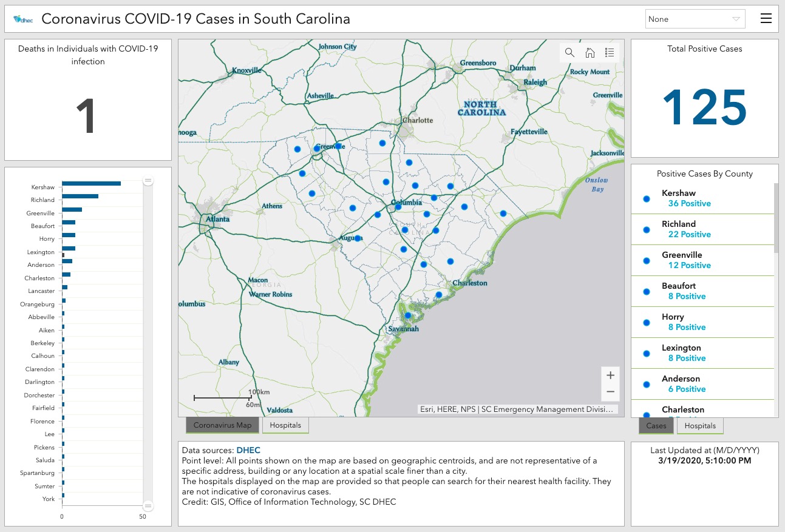
Task: Reset map to home extent
Action: click(x=590, y=53)
